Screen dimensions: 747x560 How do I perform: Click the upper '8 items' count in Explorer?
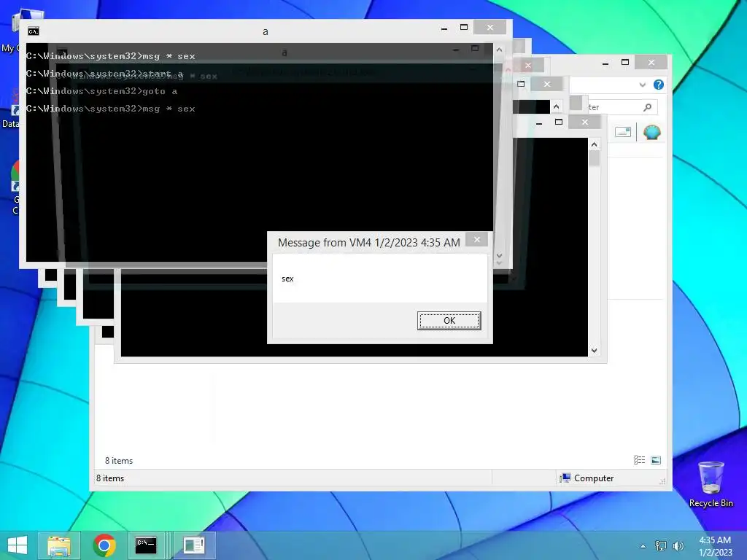tap(119, 461)
